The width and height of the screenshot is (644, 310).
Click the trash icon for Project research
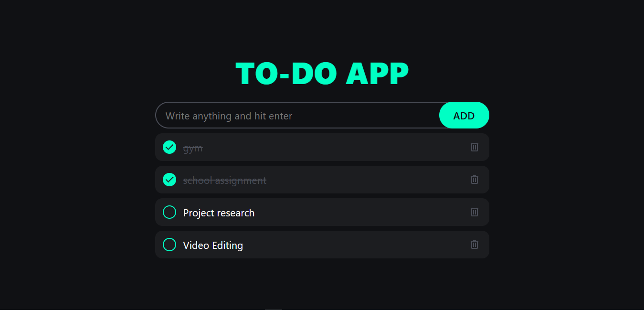coord(474,212)
